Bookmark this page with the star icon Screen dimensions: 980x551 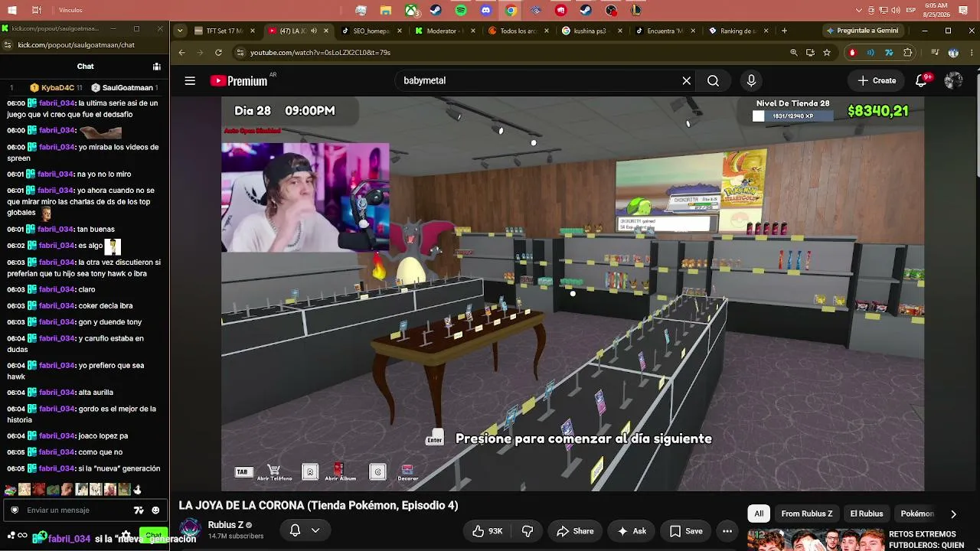click(827, 53)
